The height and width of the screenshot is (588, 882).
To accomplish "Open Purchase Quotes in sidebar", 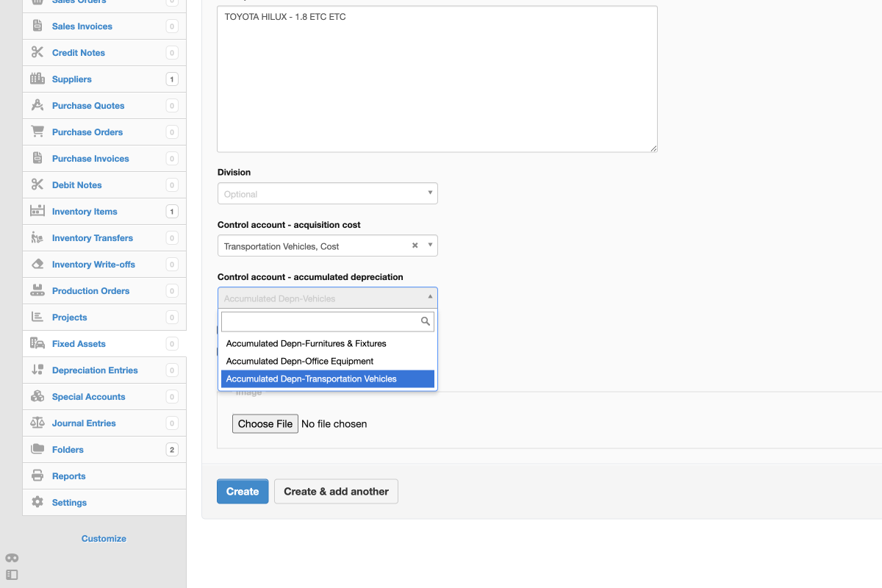I will click(x=104, y=106).
